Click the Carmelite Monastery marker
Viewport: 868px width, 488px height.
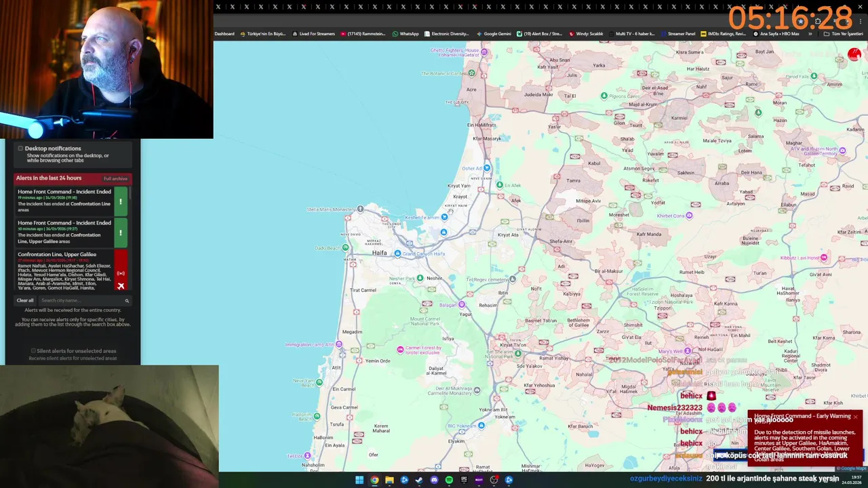coord(477,390)
